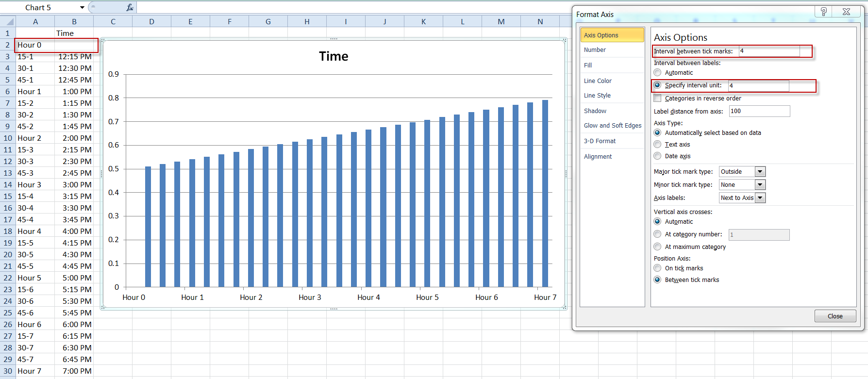This screenshot has height=379, width=868.
Task: Choose the Text axis radio button
Action: click(x=658, y=144)
